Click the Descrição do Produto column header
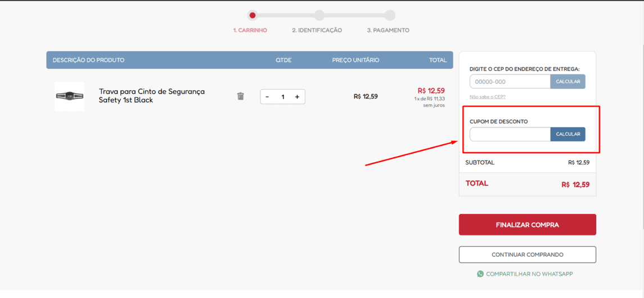This screenshot has height=298, width=644. click(x=88, y=60)
